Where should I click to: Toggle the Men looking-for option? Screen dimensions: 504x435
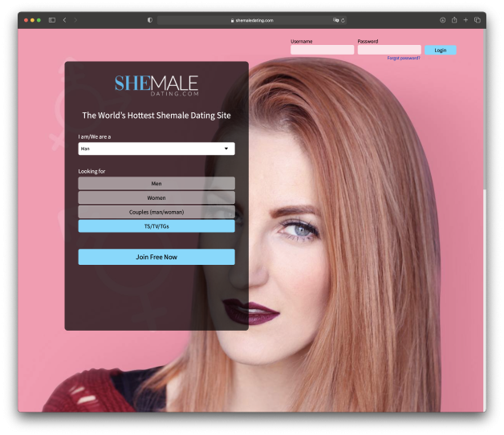click(x=156, y=183)
